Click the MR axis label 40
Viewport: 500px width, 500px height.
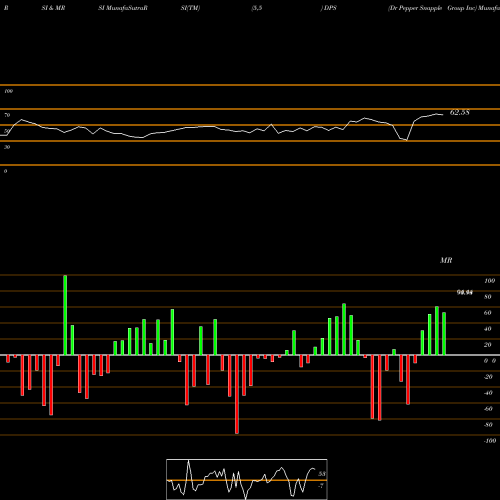pyautogui.click(x=488, y=329)
